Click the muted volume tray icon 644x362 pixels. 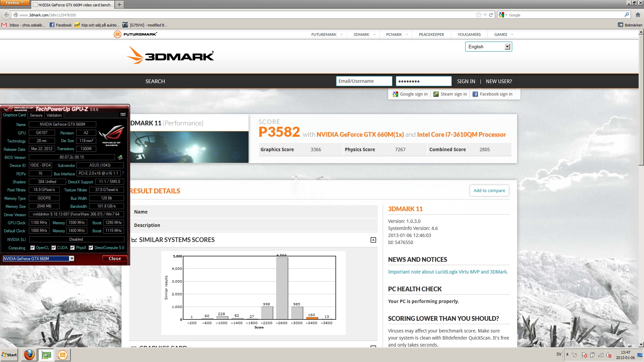point(609,355)
